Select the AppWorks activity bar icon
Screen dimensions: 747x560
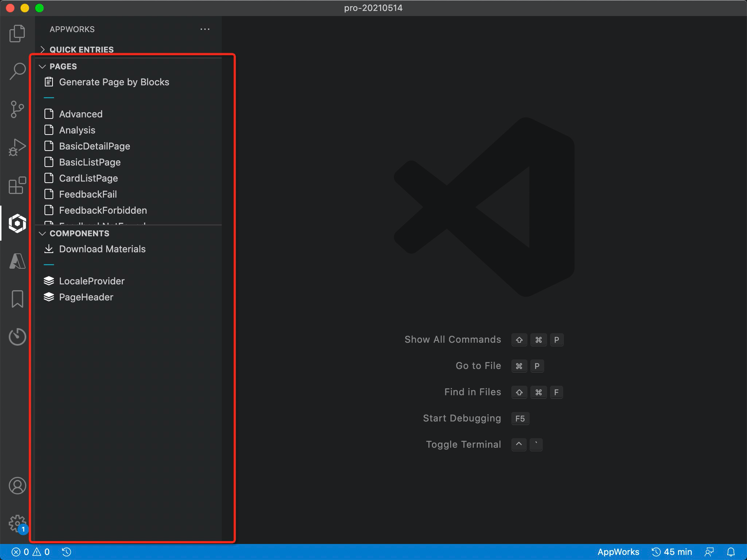click(17, 223)
